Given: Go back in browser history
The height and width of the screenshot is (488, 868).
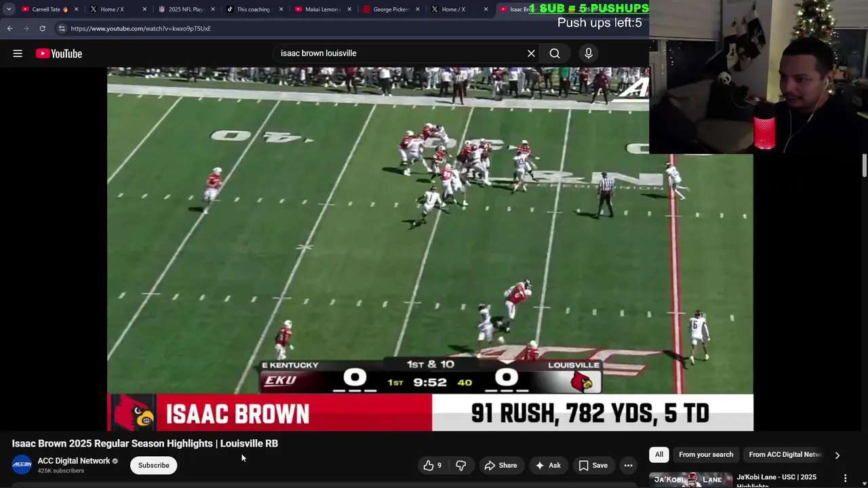Looking at the screenshot, I should point(9,28).
